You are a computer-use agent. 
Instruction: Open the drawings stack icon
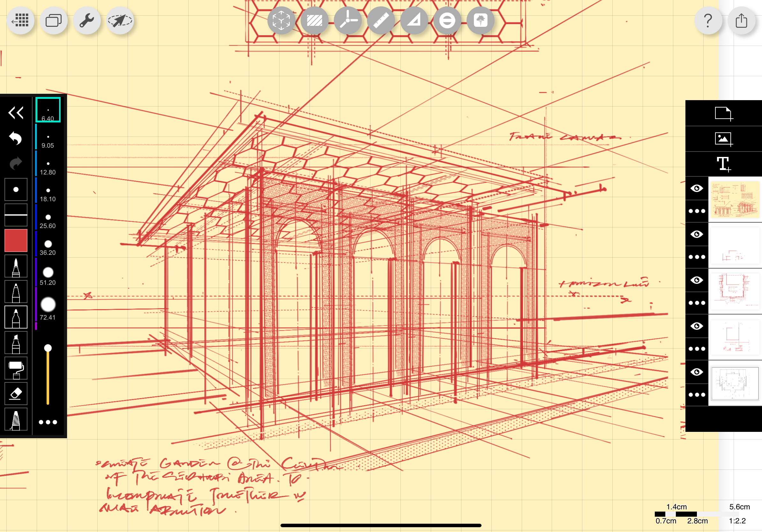pyautogui.click(x=54, y=20)
